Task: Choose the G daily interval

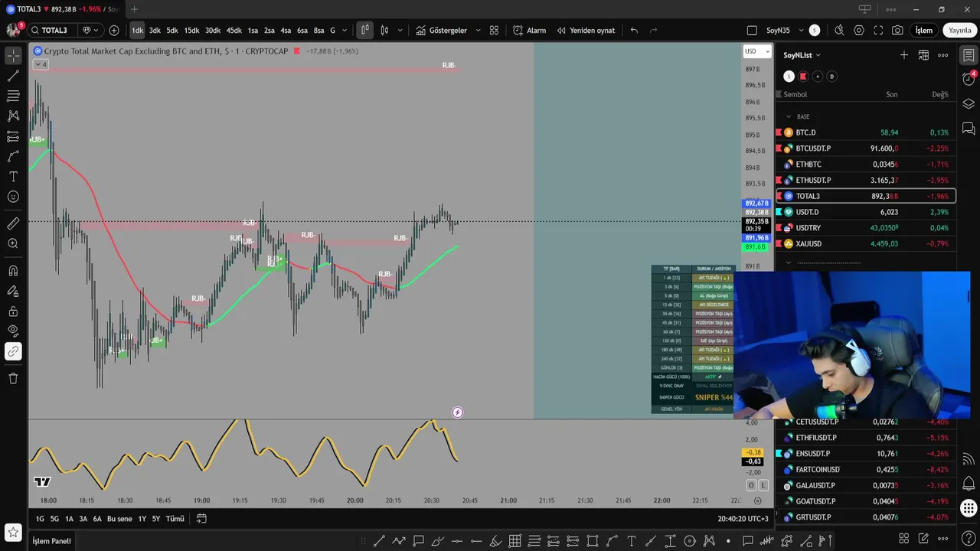Action: 332,31
